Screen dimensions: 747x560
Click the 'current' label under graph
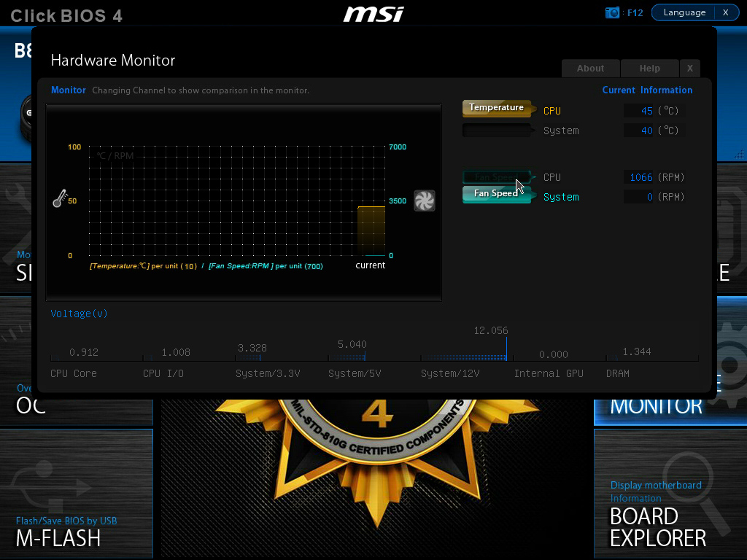[370, 265]
